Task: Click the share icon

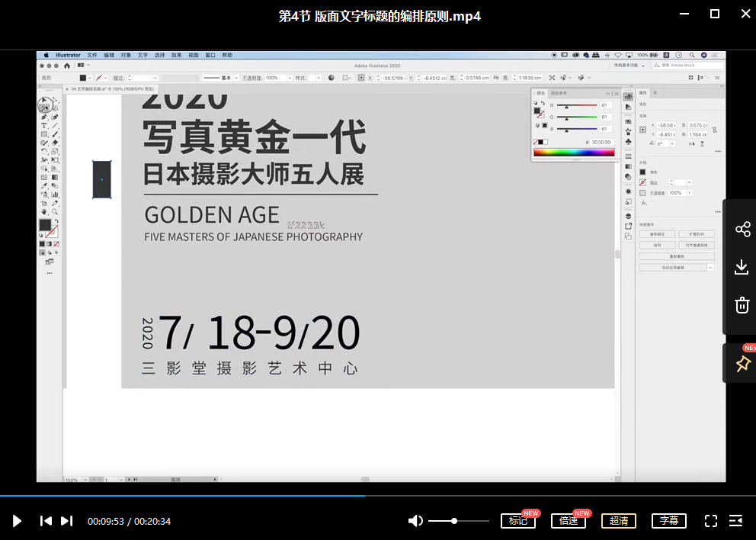Action: 742,230
